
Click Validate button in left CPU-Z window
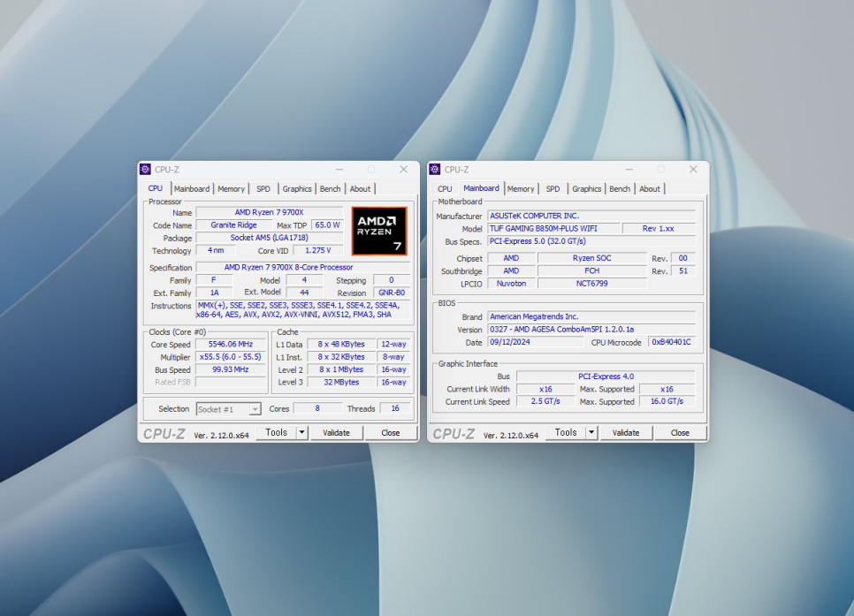point(336,432)
